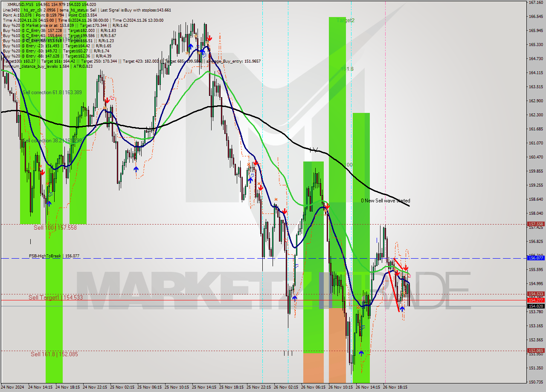Click the 165.330 price axis value
Screen dimensions: 546x392
point(536,45)
